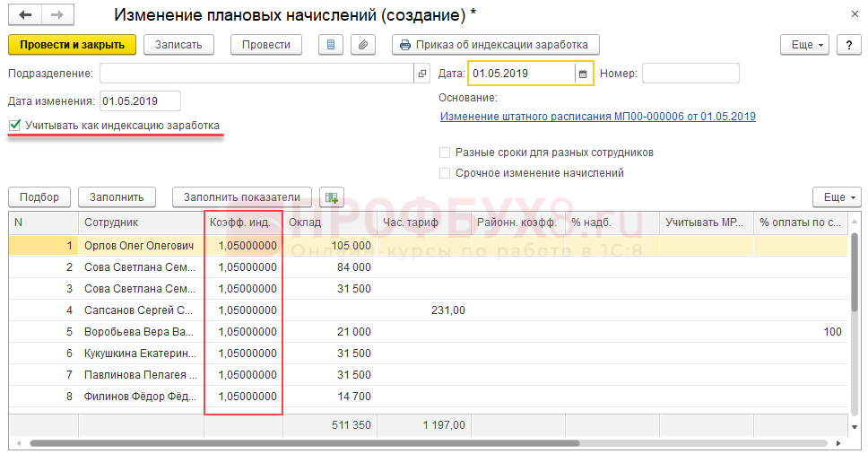The width and height of the screenshot is (868, 454).
Task: Click the forward navigation arrow
Action: coord(56,15)
